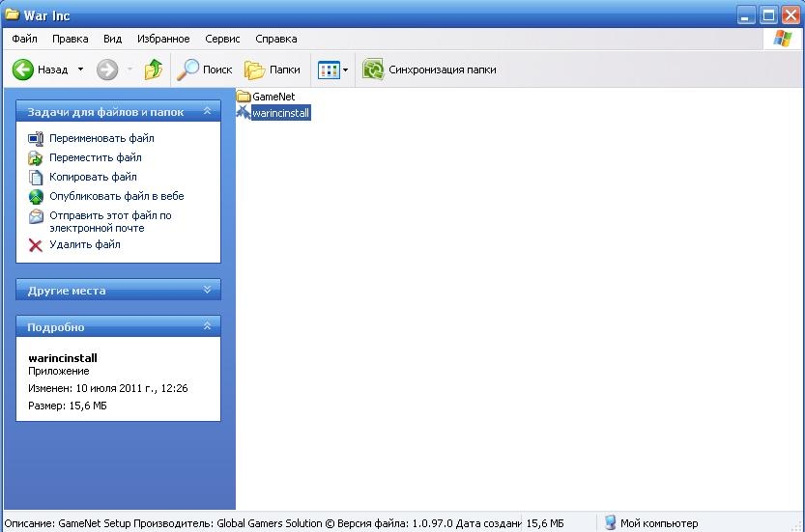Select the GameNet folder icon

pos(244,96)
